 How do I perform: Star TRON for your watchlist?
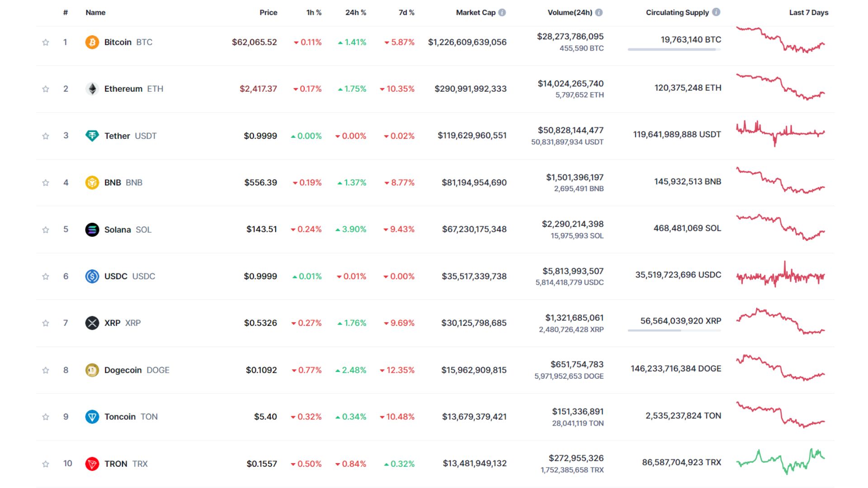pos(45,463)
